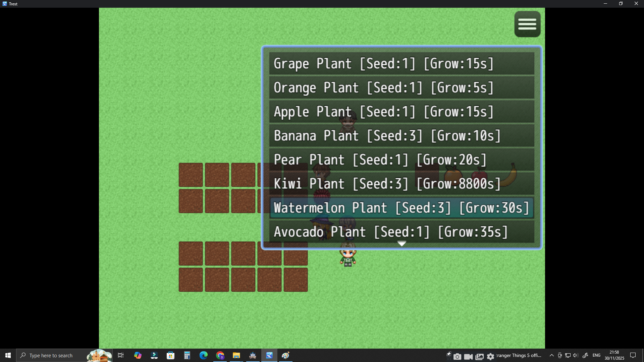
Task: Click the green-shirted player character
Action: [348, 257]
